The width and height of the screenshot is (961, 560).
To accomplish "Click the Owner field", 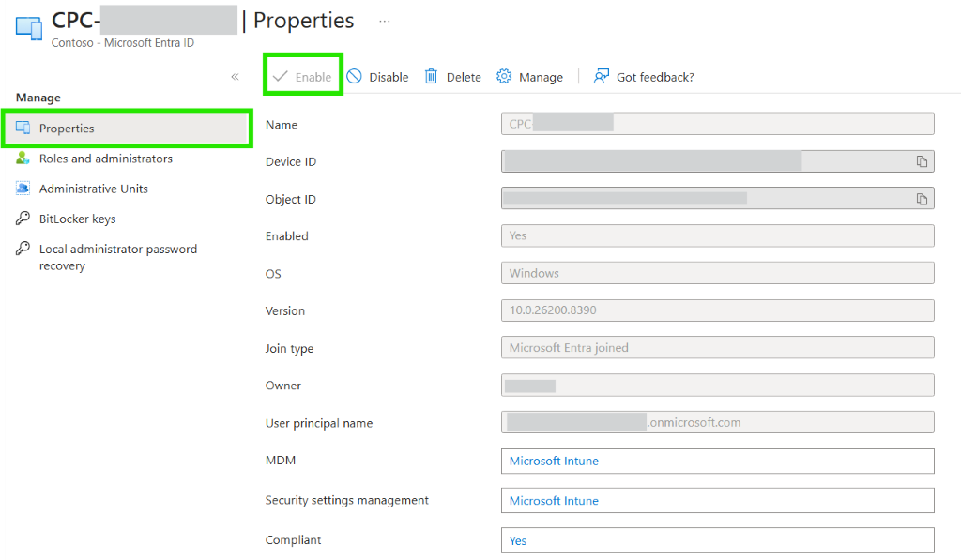I will tap(718, 386).
